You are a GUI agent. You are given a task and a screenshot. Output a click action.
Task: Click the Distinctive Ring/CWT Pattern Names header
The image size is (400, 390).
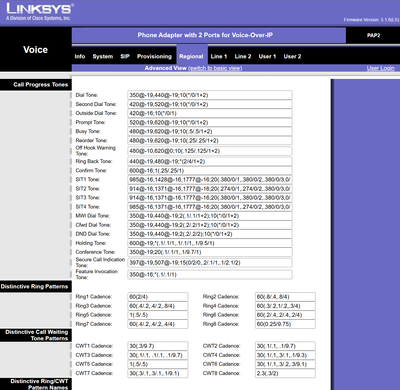(39, 384)
